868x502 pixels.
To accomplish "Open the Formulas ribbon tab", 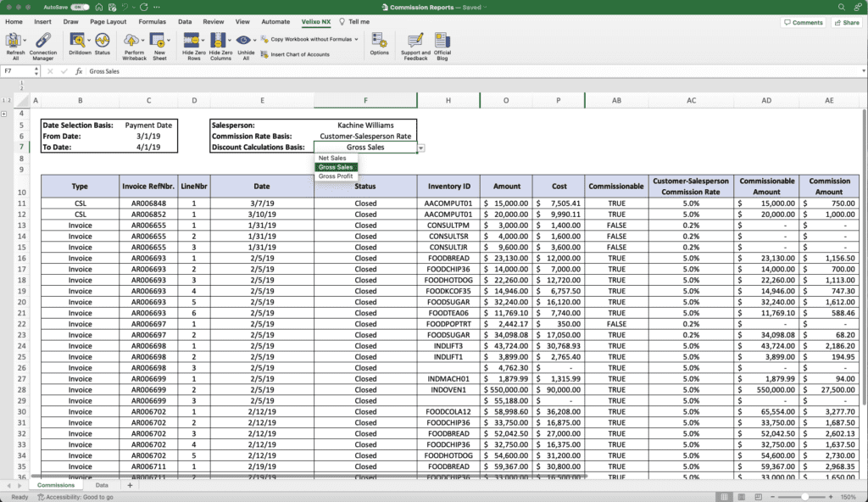I will point(153,21).
